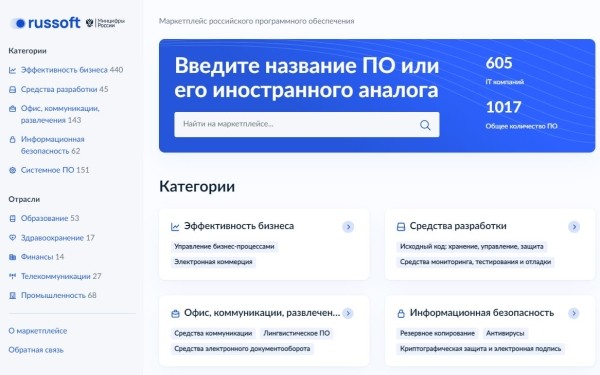Click the heart icon beside Здравоохранение
Screen dimensions: 600x375
13,238
